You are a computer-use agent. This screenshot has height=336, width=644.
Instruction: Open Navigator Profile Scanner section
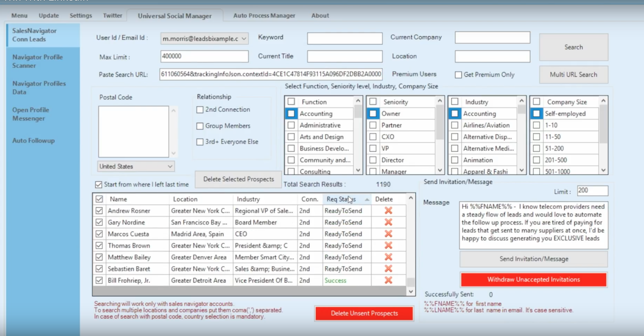[x=38, y=61]
